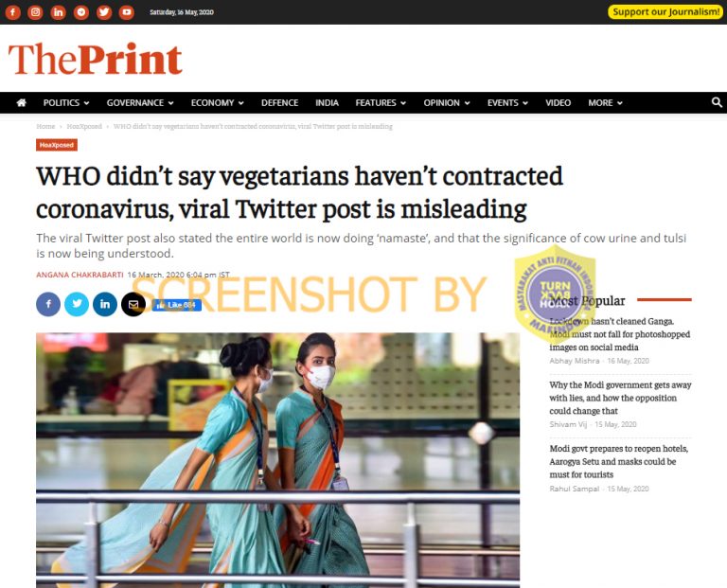Click Support our Journalism button
This screenshot has width=727, height=588.
[665, 11]
